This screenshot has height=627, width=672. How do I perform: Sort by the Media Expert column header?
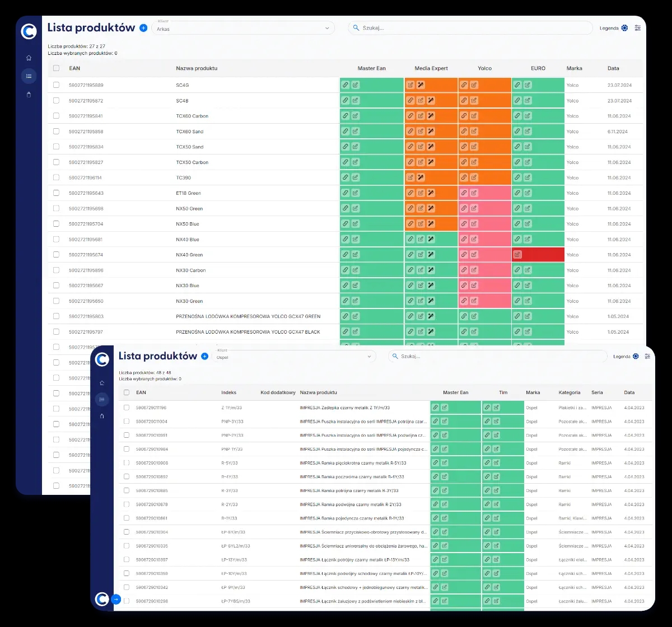click(431, 68)
